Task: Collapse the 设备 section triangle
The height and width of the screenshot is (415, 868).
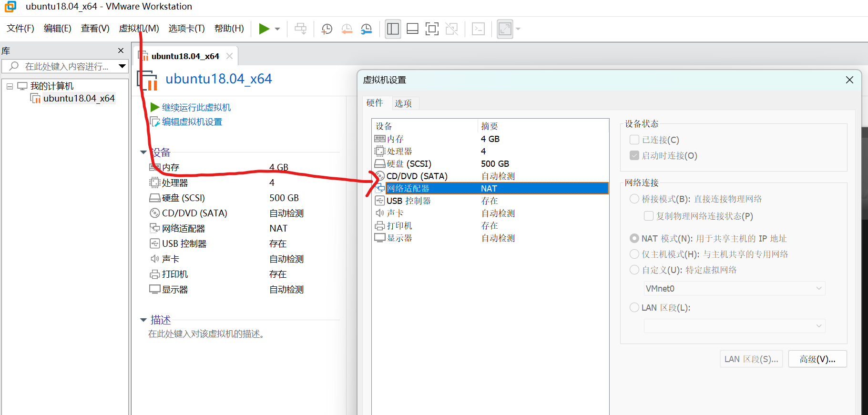Action: pyautogui.click(x=143, y=152)
